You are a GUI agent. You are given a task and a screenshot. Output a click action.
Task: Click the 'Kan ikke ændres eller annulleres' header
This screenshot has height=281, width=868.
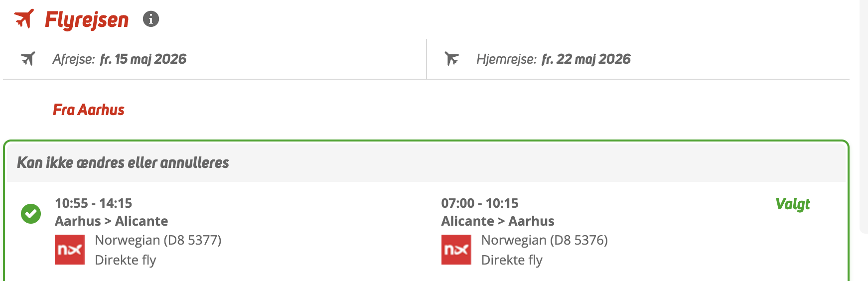123,162
